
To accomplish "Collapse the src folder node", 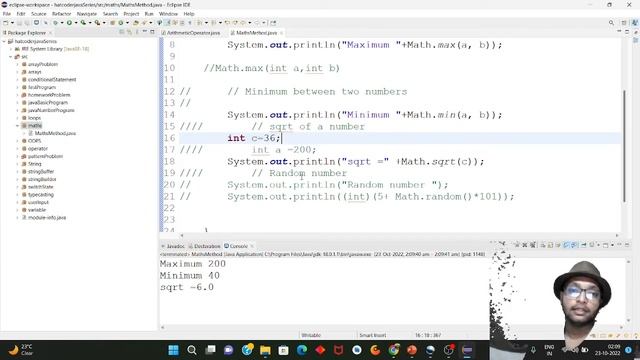I will [x=11, y=57].
